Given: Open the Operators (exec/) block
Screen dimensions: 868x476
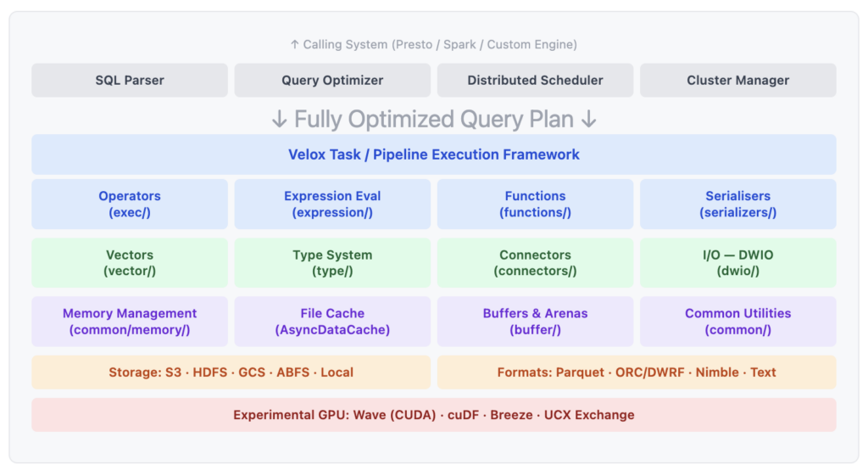Looking at the screenshot, I should click(x=130, y=204).
